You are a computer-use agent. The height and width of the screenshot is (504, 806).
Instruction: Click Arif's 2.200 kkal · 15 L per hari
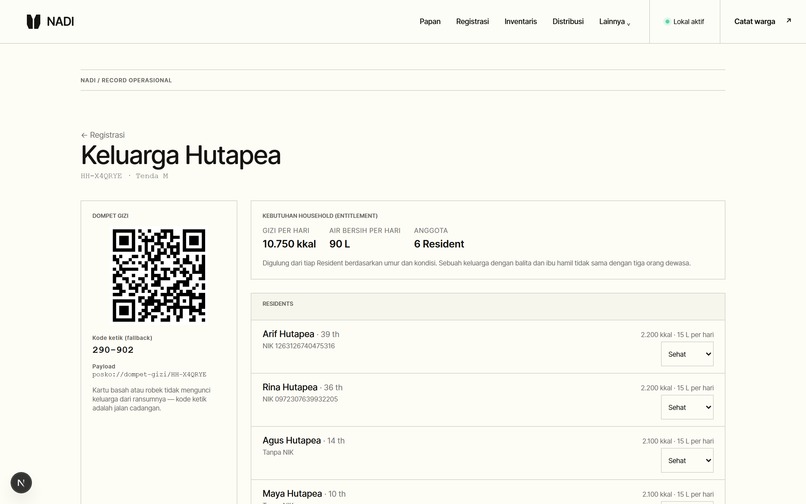coord(677,334)
